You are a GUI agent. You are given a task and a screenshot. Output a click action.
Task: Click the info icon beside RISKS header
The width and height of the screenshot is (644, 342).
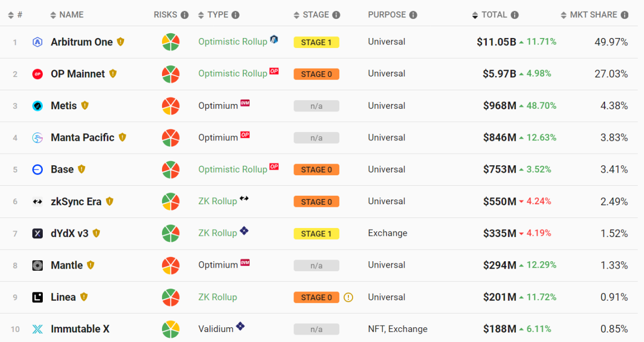[x=184, y=15]
